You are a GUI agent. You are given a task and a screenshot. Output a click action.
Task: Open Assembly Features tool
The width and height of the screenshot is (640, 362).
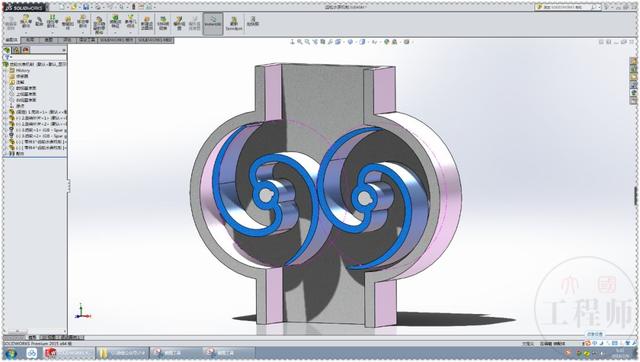click(x=116, y=22)
